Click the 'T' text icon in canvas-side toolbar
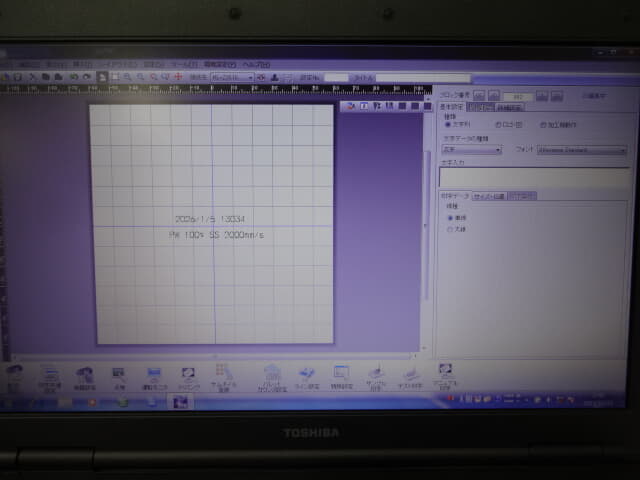Viewport: 640px width, 480px height. pyautogui.click(x=364, y=106)
